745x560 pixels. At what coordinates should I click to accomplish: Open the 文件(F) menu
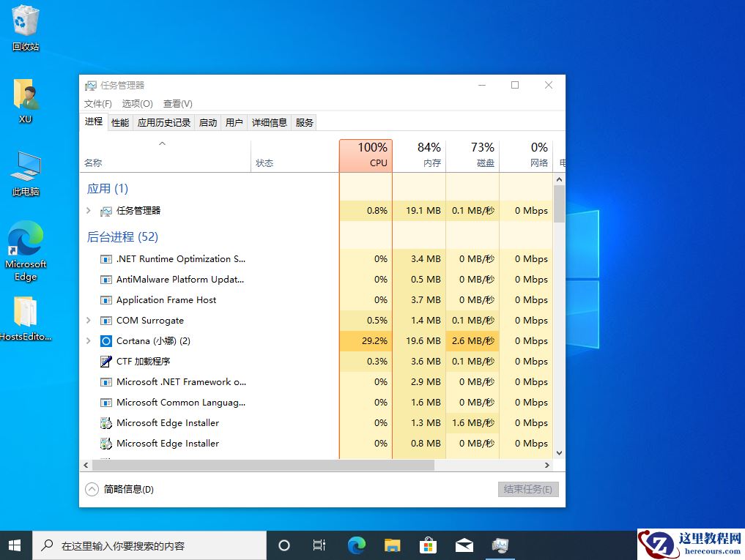[97, 103]
